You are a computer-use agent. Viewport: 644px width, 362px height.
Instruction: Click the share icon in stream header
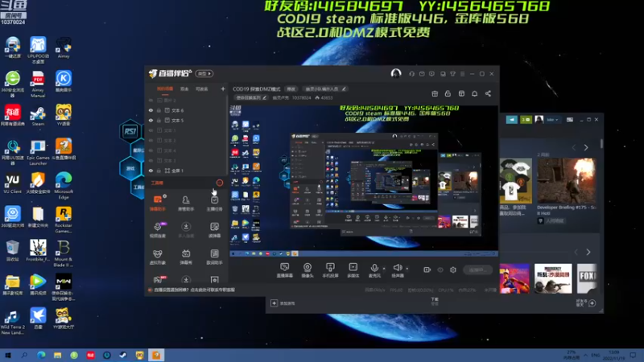[488, 93]
